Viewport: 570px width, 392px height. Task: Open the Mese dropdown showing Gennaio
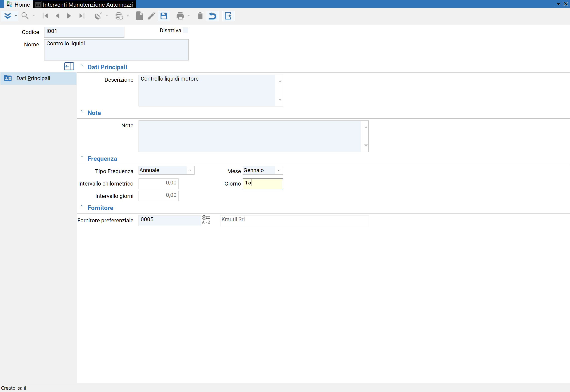278,170
